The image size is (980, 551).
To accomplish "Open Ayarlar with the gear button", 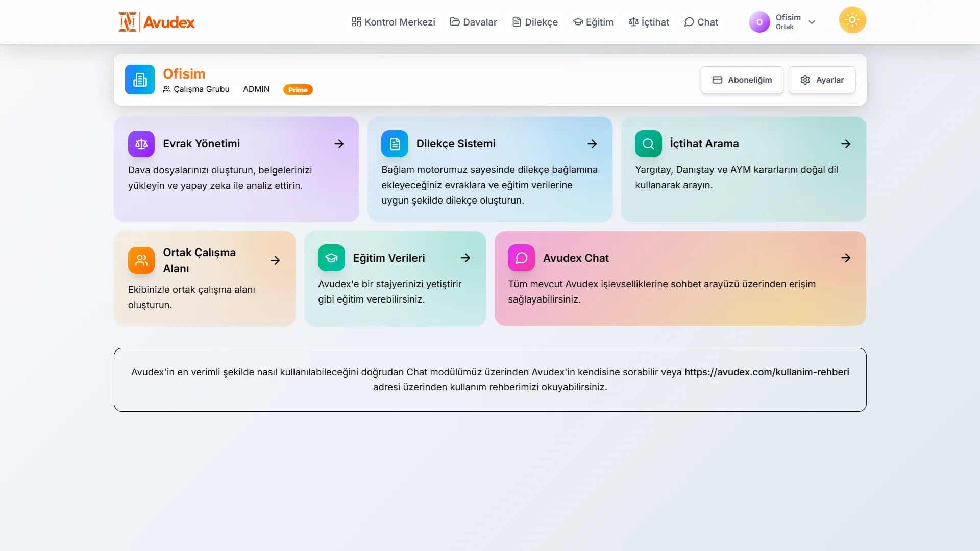I will 822,80.
